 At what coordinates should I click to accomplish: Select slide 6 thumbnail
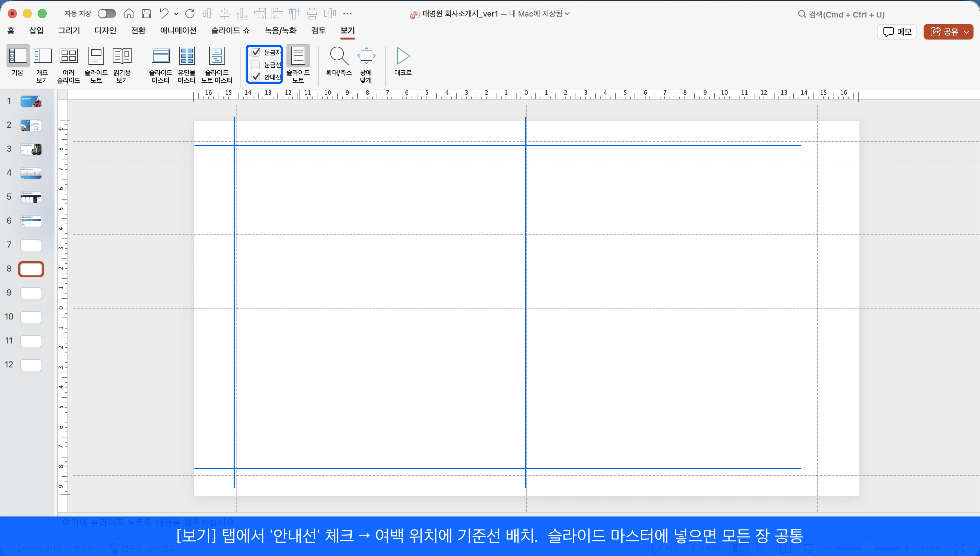[31, 221]
